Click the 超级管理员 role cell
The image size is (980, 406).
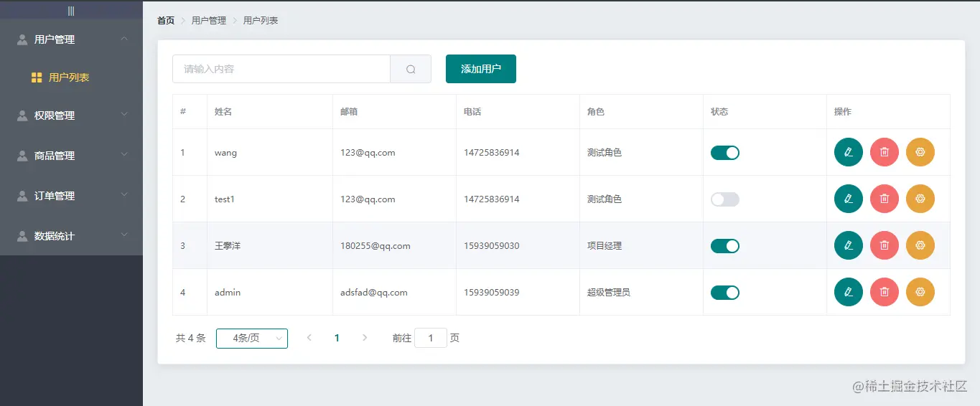click(609, 293)
